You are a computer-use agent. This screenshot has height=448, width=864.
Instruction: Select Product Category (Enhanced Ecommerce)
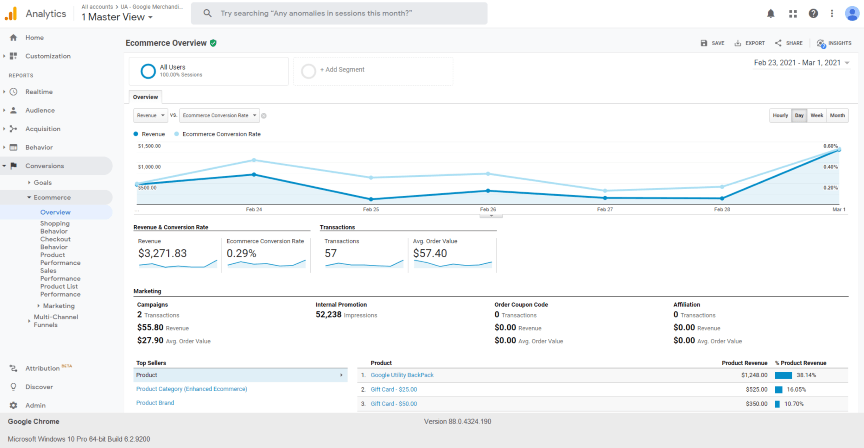192,389
